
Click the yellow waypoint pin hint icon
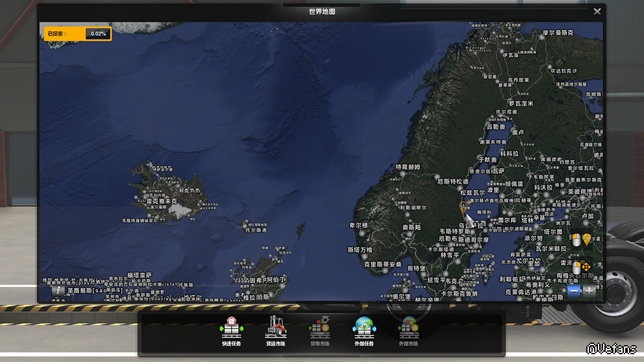click(x=587, y=240)
